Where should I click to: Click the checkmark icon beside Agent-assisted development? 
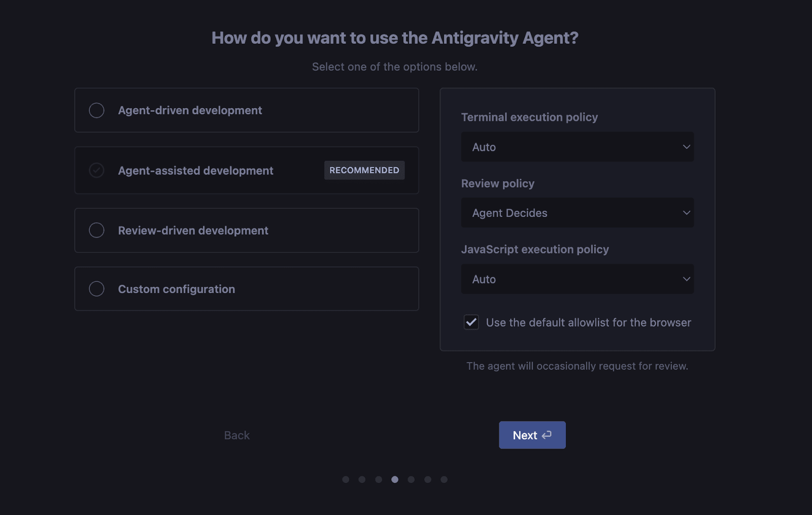(96, 170)
